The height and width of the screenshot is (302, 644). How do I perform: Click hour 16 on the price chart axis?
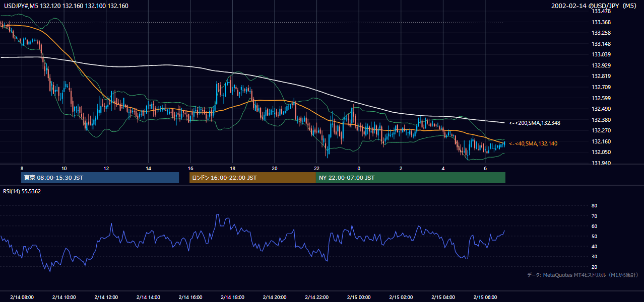click(190, 168)
